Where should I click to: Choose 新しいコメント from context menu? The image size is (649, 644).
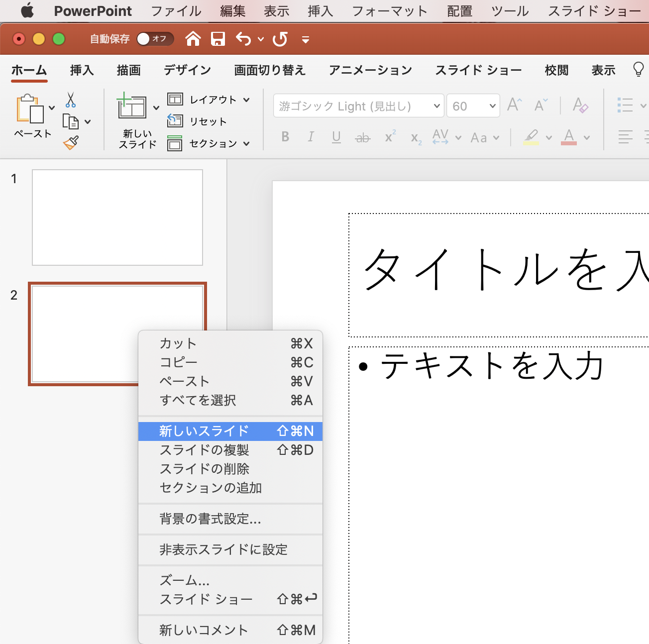pos(230,630)
